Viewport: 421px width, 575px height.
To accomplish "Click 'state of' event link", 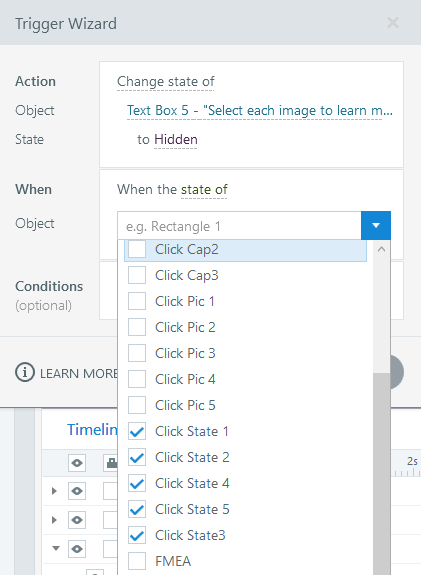I will 204,190.
